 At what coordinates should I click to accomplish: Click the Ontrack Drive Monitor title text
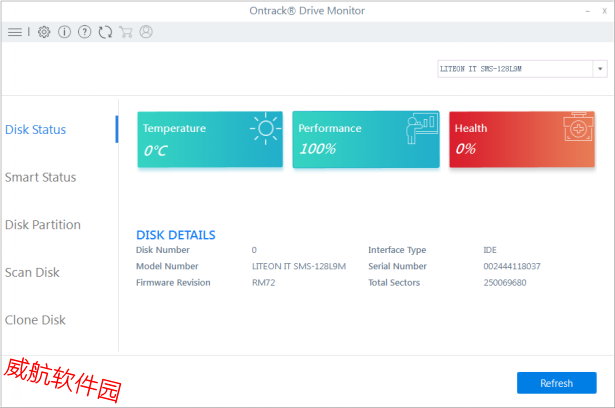tap(307, 11)
